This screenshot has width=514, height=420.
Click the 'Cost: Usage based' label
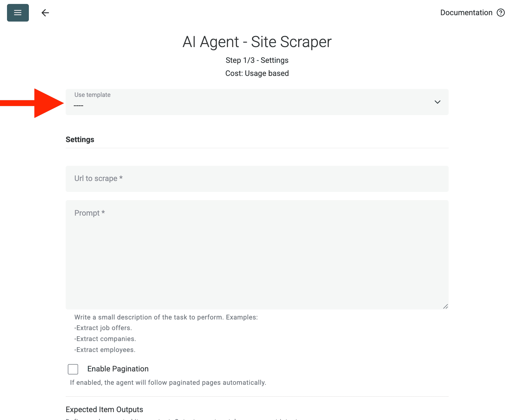(257, 73)
